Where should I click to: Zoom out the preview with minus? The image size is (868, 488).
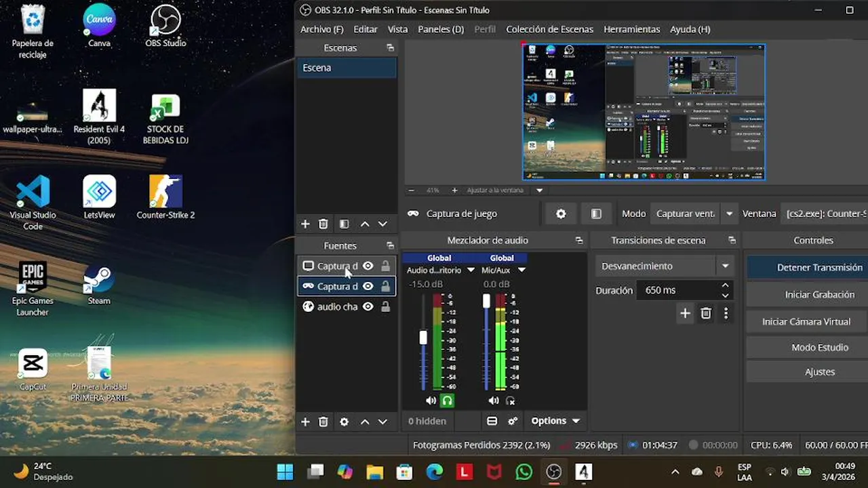click(411, 190)
